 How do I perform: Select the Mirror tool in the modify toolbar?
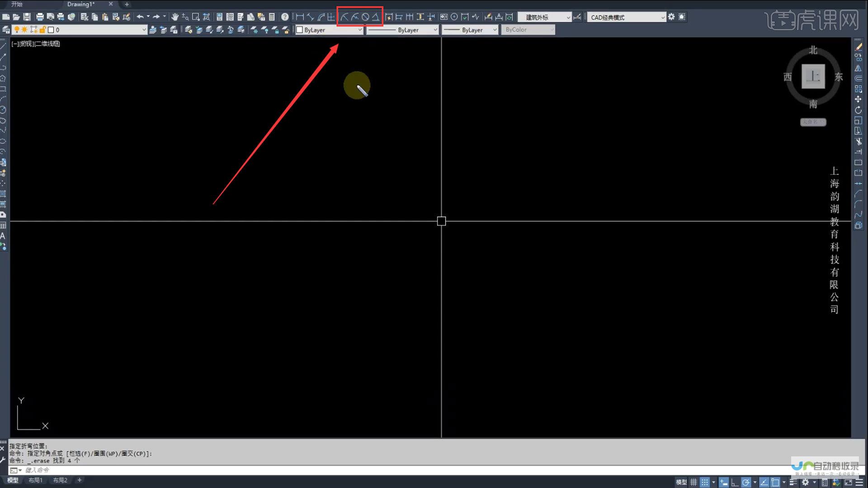(858, 68)
